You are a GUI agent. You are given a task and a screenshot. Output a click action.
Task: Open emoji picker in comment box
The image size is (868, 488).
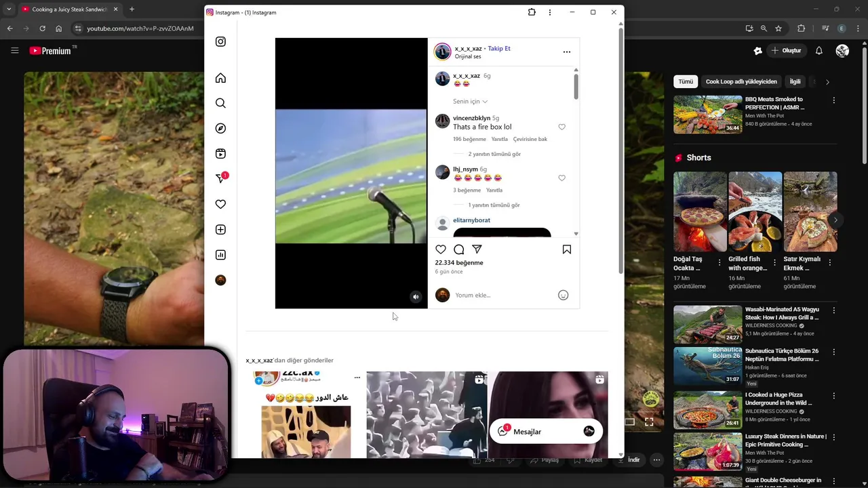pyautogui.click(x=563, y=295)
